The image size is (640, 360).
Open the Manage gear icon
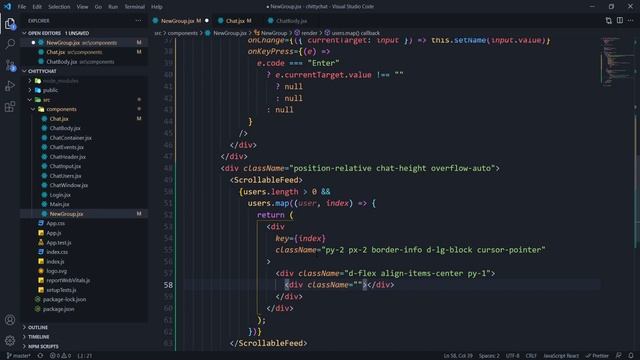(x=10, y=340)
